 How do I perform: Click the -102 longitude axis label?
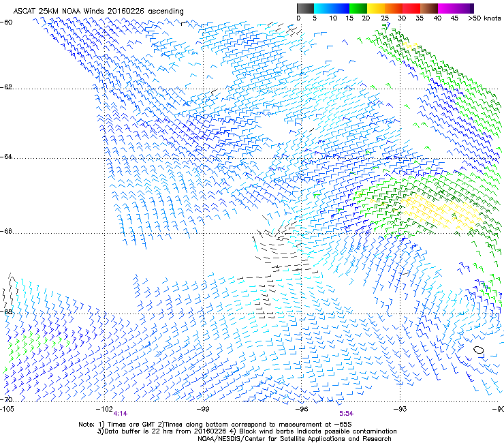coord(104,409)
